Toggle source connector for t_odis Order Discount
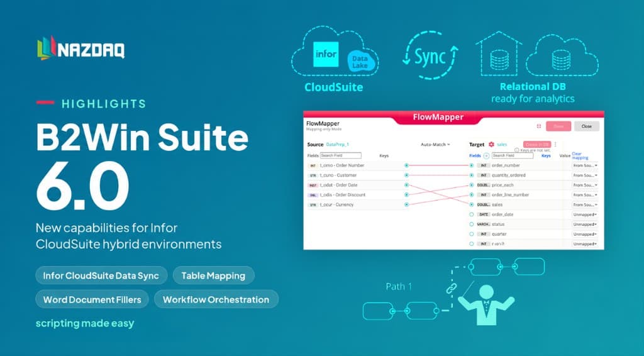The height and width of the screenshot is (356, 644). click(407, 195)
